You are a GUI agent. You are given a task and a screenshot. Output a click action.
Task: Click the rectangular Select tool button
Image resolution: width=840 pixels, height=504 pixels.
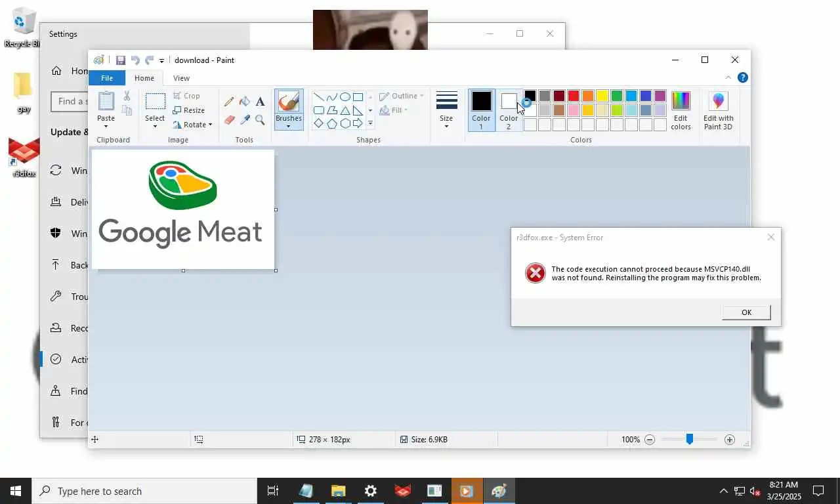pos(155,102)
